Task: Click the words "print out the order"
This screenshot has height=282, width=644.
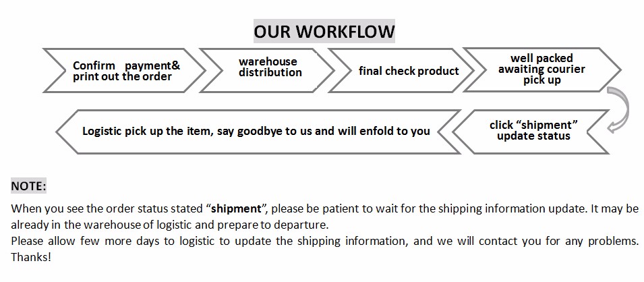Action: (x=122, y=77)
